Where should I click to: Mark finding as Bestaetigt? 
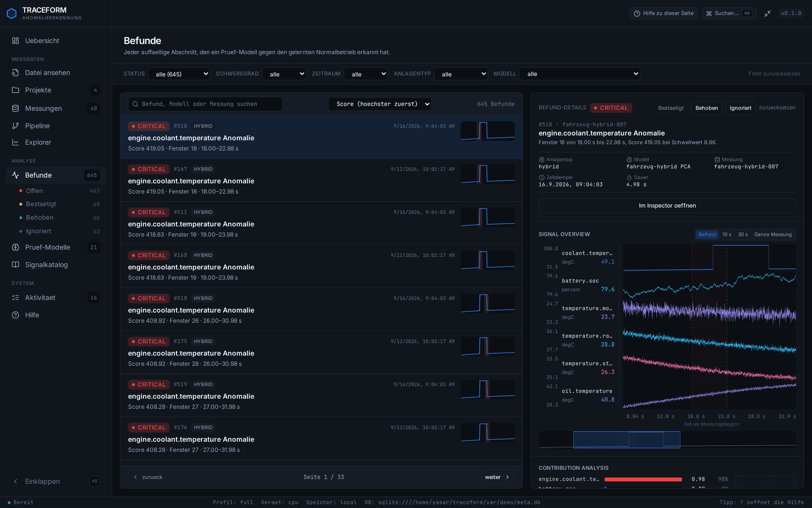coord(671,108)
